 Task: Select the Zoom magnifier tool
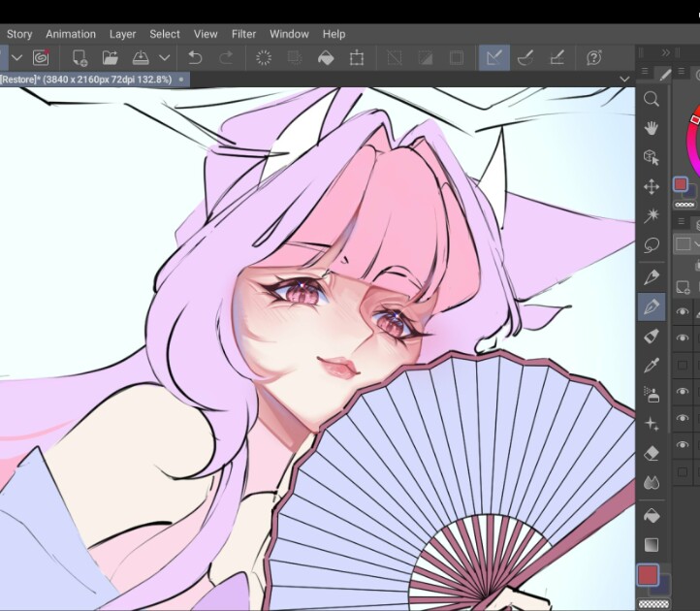(x=652, y=99)
